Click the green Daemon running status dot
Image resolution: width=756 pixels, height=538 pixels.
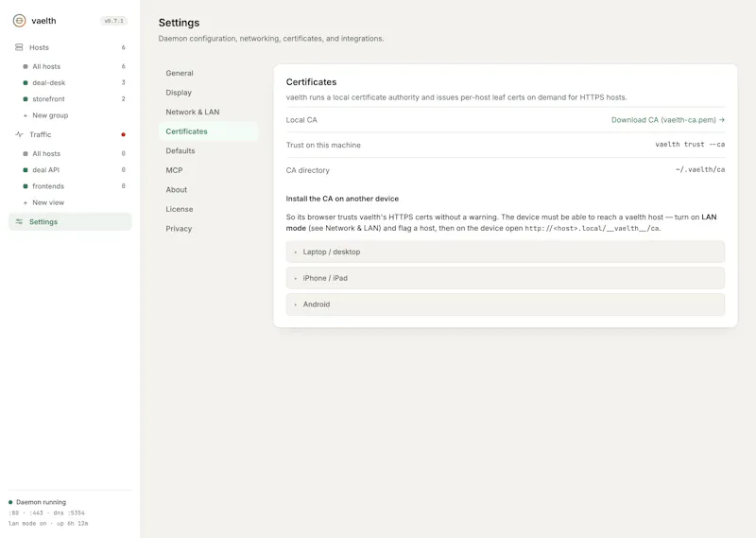point(10,502)
